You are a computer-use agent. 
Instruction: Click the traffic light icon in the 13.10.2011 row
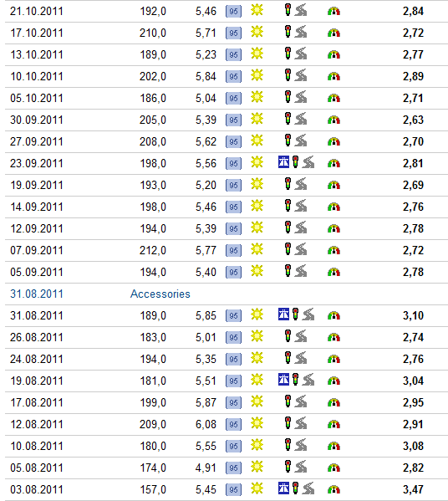288,54
